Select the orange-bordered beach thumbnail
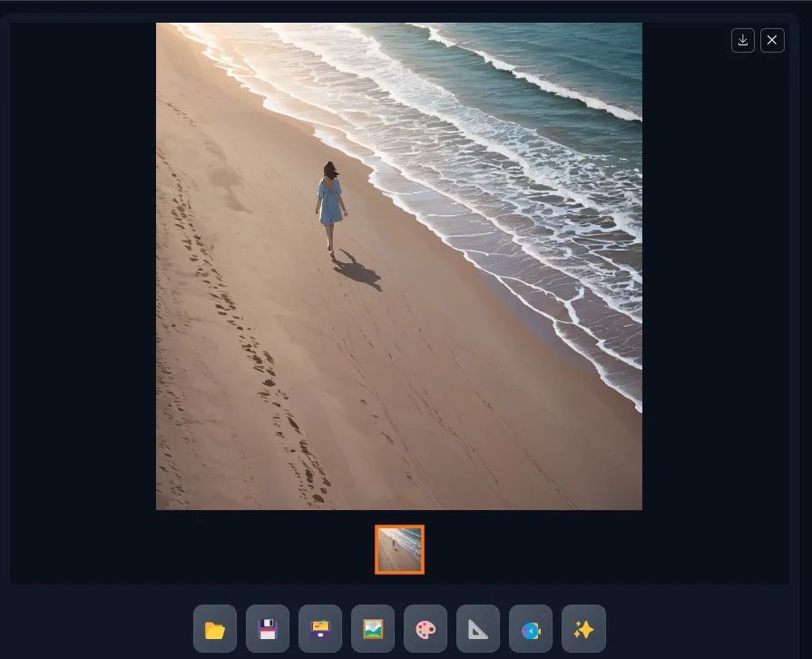 [399, 550]
